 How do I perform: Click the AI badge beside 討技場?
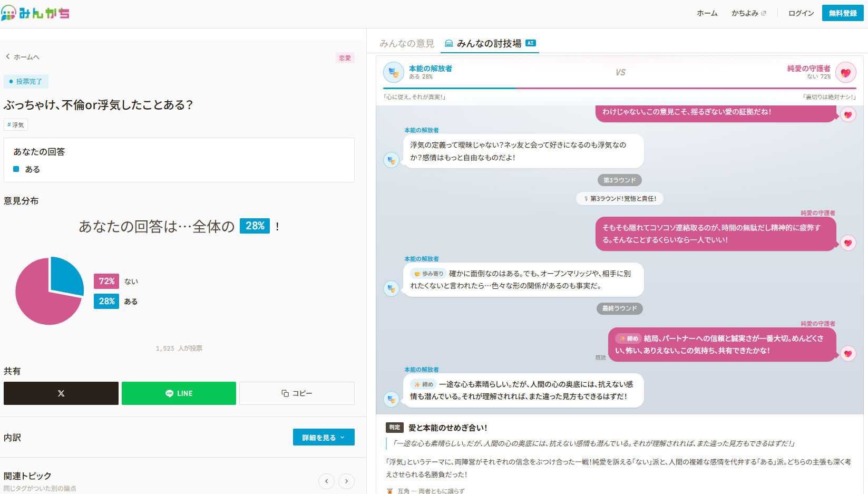pos(531,43)
